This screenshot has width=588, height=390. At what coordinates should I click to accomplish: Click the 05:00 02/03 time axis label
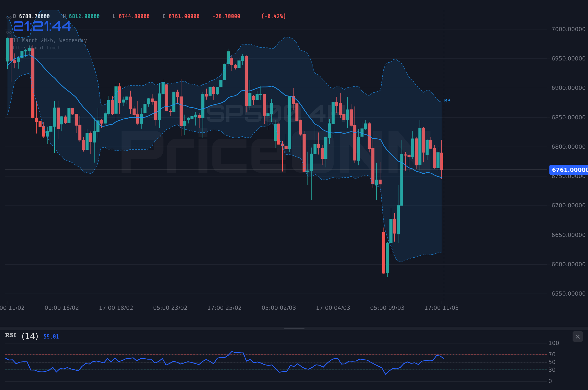click(x=279, y=308)
